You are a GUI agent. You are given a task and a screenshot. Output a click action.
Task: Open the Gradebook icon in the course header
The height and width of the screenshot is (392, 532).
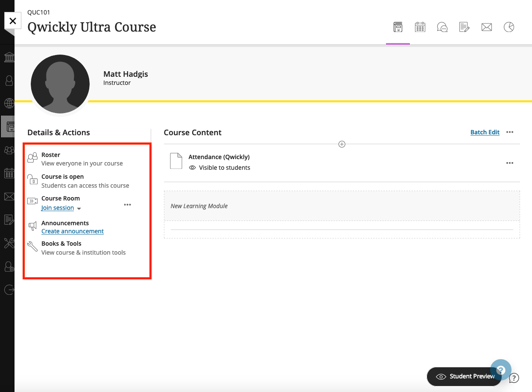[465, 27]
